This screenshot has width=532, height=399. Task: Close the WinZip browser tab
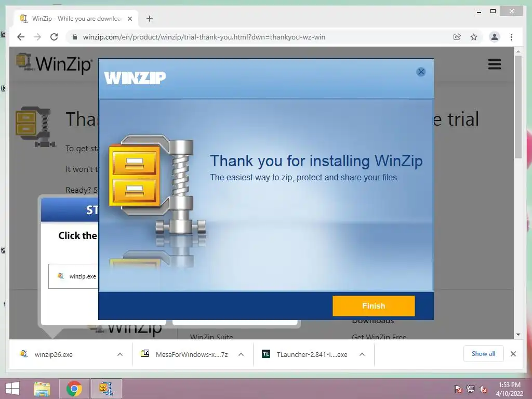[129, 19]
